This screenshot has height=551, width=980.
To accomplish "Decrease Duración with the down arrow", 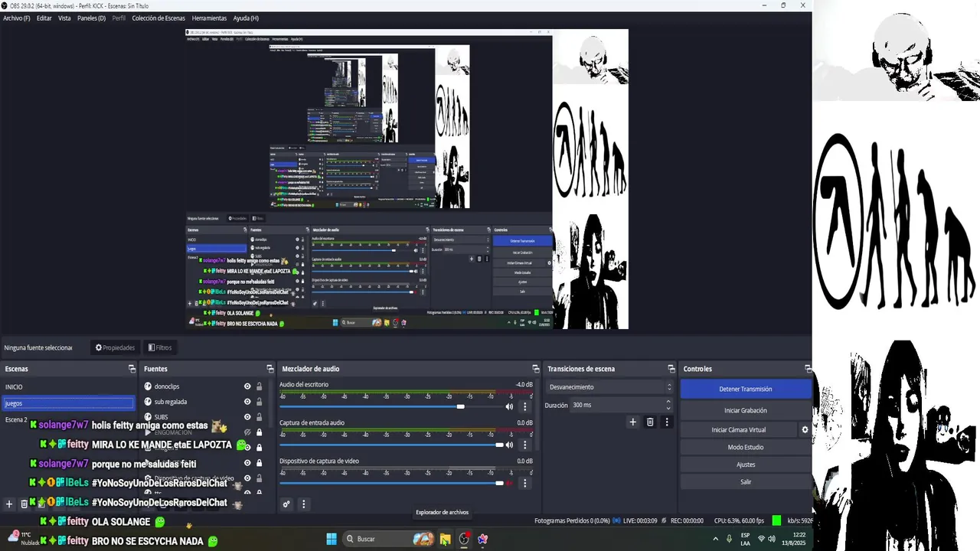I will (668, 408).
